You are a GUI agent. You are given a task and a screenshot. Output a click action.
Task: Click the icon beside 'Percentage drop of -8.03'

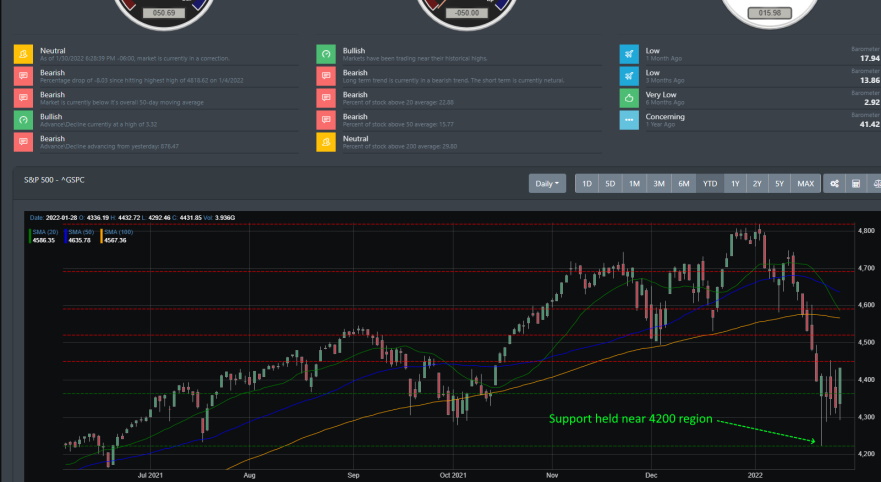tap(23, 76)
